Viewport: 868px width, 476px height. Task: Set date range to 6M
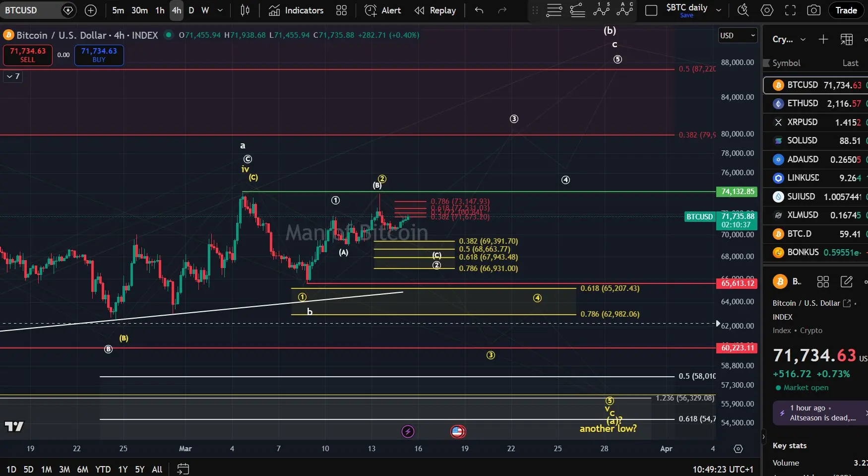click(83, 469)
